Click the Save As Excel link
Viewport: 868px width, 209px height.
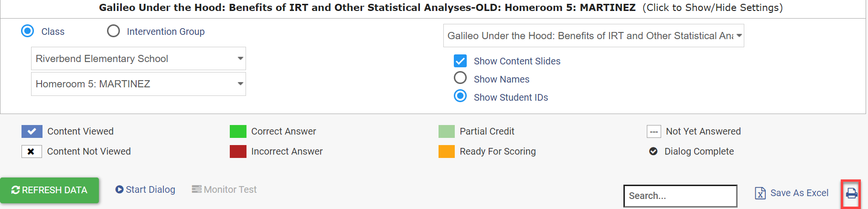(799, 193)
